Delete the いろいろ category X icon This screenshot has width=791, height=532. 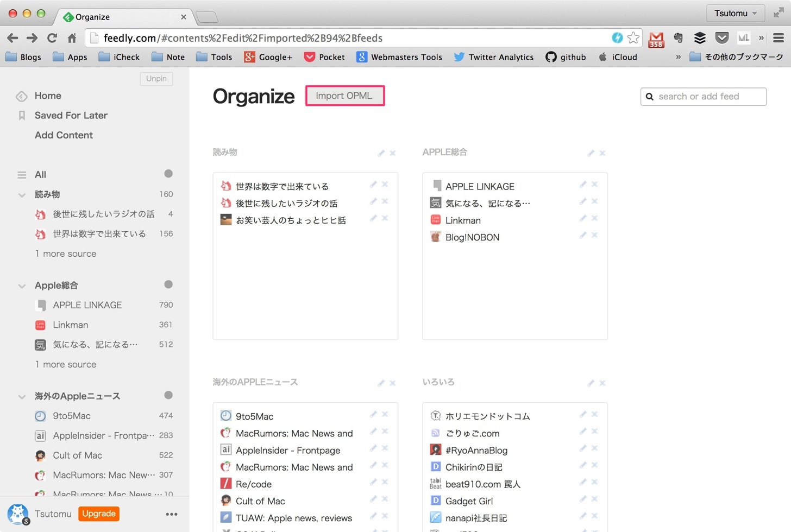(x=602, y=383)
